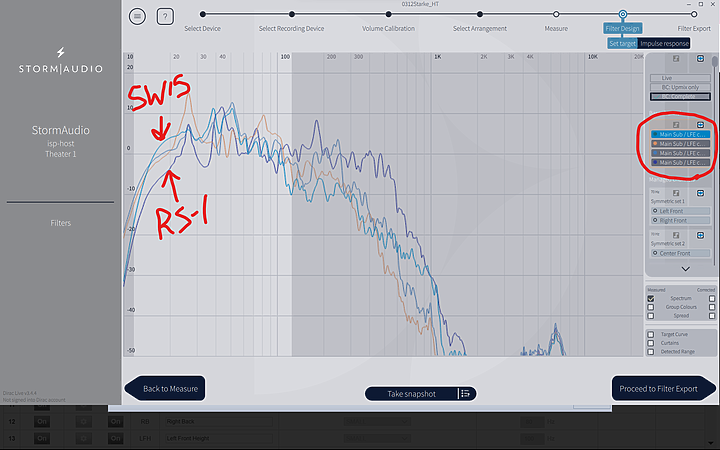
Task: Open the snapshot list icon beside Take snapshot
Action: pyautogui.click(x=465, y=394)
